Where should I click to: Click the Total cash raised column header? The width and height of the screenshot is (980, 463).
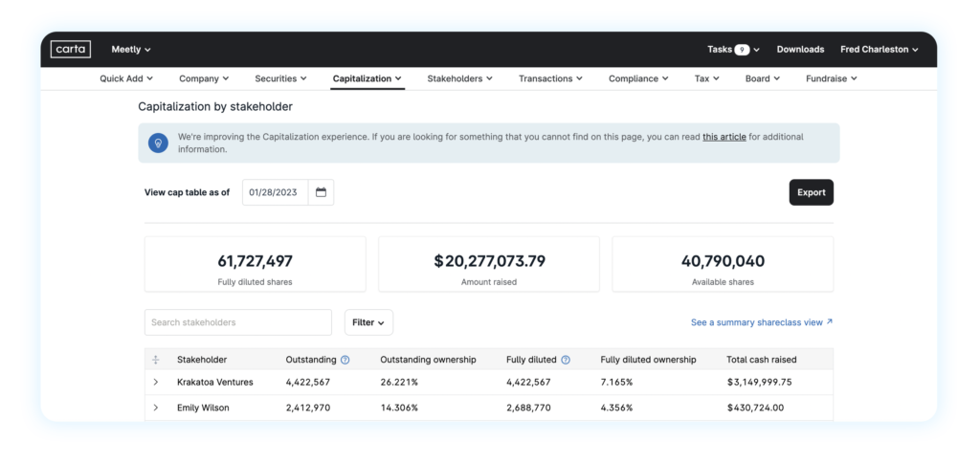(761, 360)
